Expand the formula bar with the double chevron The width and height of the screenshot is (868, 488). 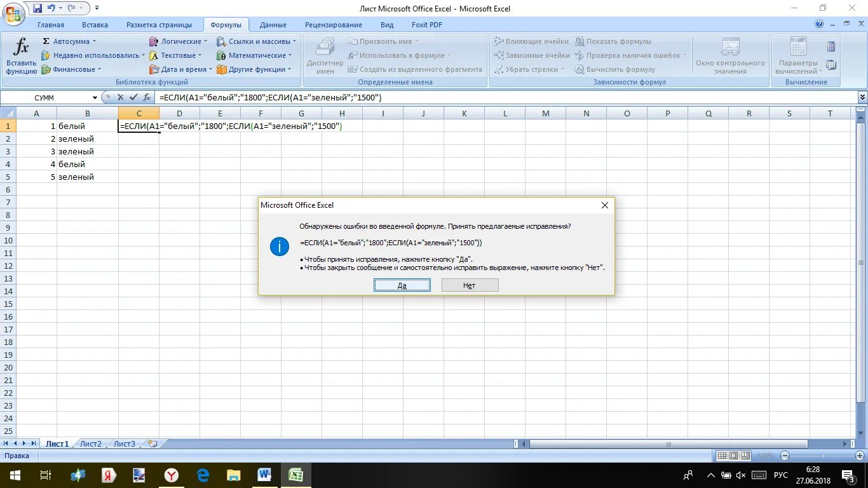click(862, 97)
